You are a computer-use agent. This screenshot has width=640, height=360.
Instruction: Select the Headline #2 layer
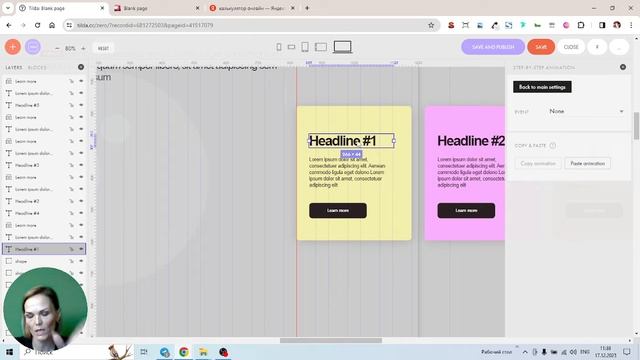(27, 201)
